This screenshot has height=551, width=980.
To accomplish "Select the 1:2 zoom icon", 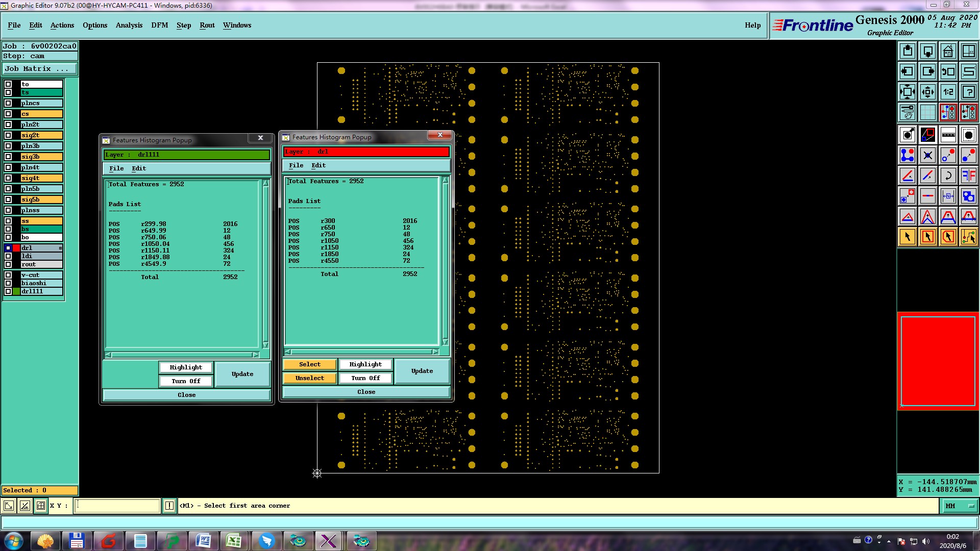I will (948, 92).
